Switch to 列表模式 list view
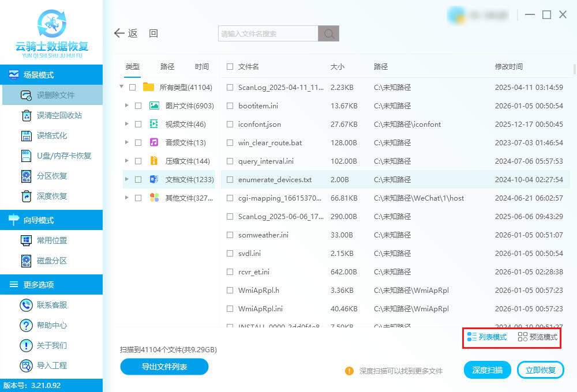Viewport: 577px width, 392px height. click(x=487, y=337)
